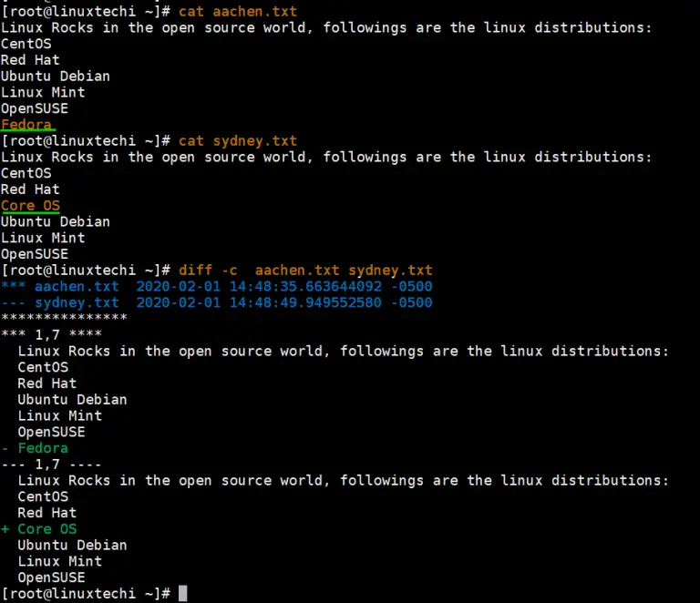The image size is (700, 603).
Task: Click the empty final '[root@linuxtechi ~]#' prompt
Action: click(86, 594)
